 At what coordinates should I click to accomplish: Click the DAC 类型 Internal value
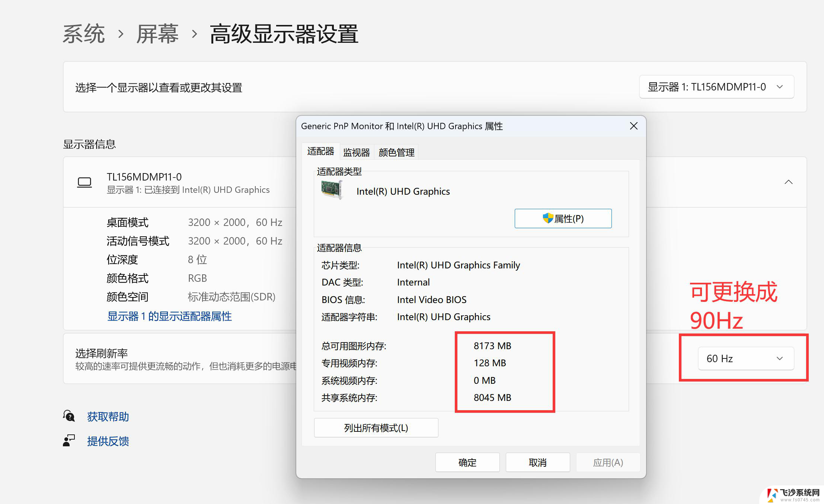click(413, 282)
